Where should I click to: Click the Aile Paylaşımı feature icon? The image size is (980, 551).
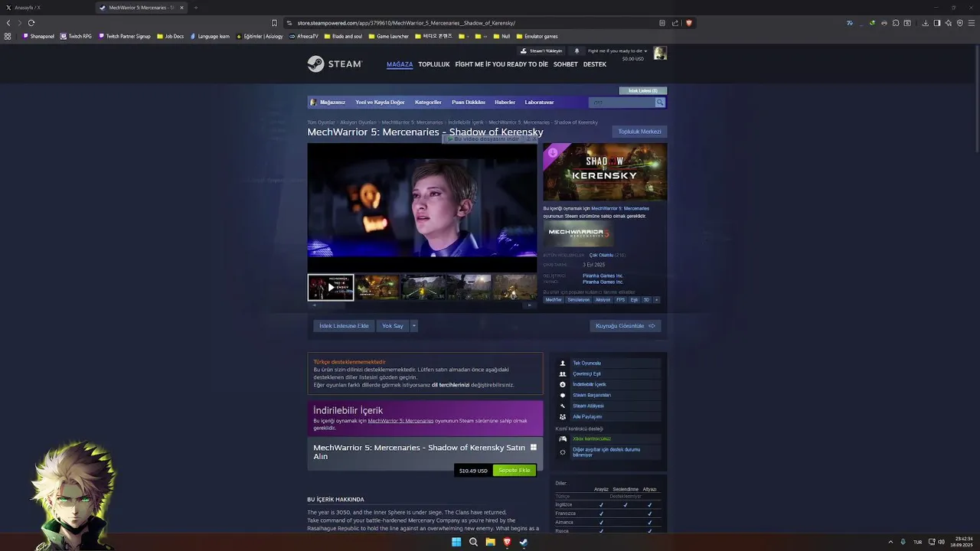(x=563, y=417)
